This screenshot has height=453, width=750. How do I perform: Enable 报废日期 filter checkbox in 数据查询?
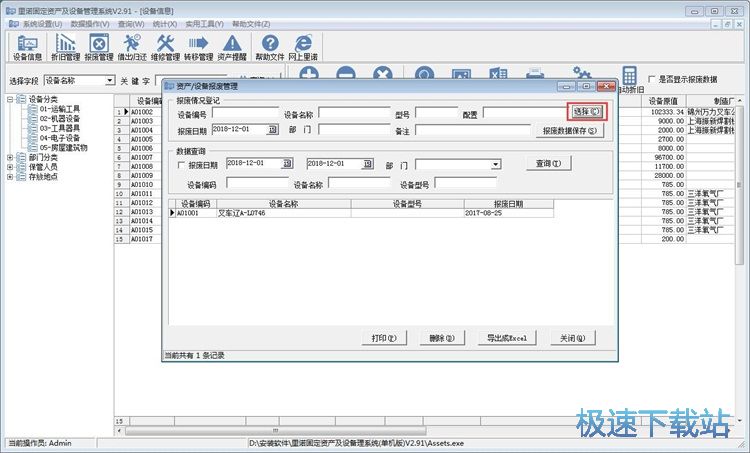coord(181,165)
